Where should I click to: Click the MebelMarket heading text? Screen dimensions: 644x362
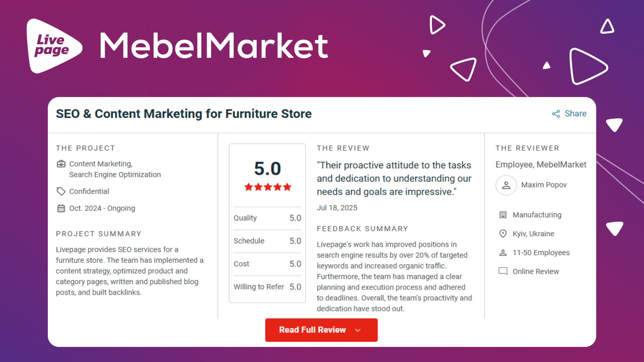tap(214, 46)
